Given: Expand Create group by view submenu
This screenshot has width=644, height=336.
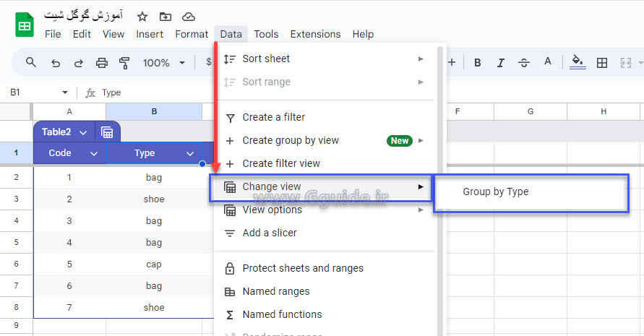Looking at the screenshot, I should tap(421, 140).
